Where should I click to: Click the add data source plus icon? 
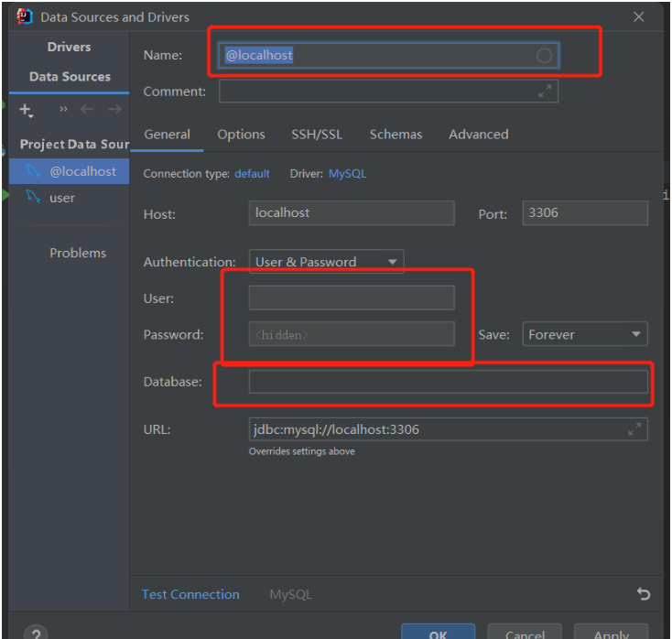tap(26, 110)
